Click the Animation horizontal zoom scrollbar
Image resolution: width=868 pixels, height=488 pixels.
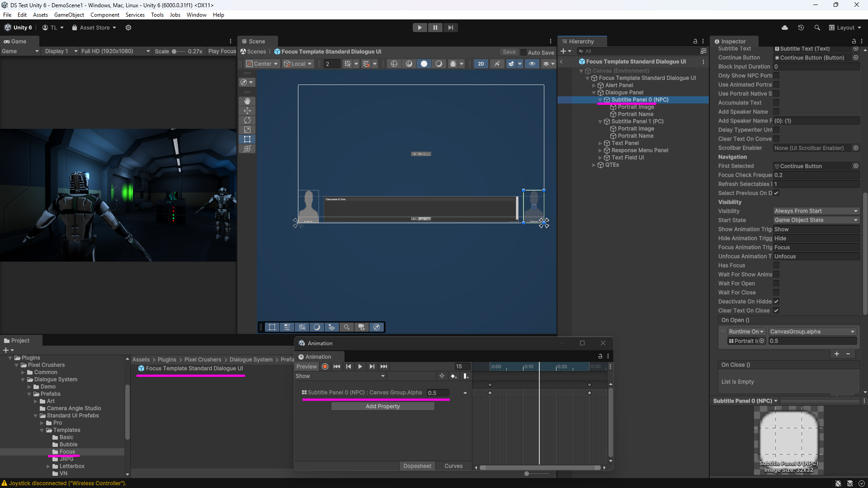pyautogui.click(x=540, y=468)
